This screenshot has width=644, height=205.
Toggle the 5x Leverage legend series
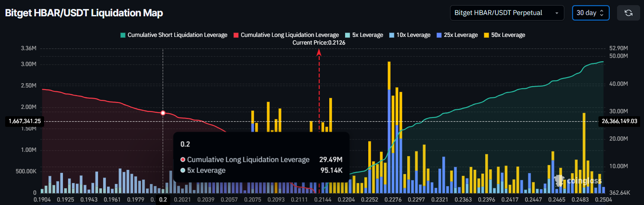364,35
